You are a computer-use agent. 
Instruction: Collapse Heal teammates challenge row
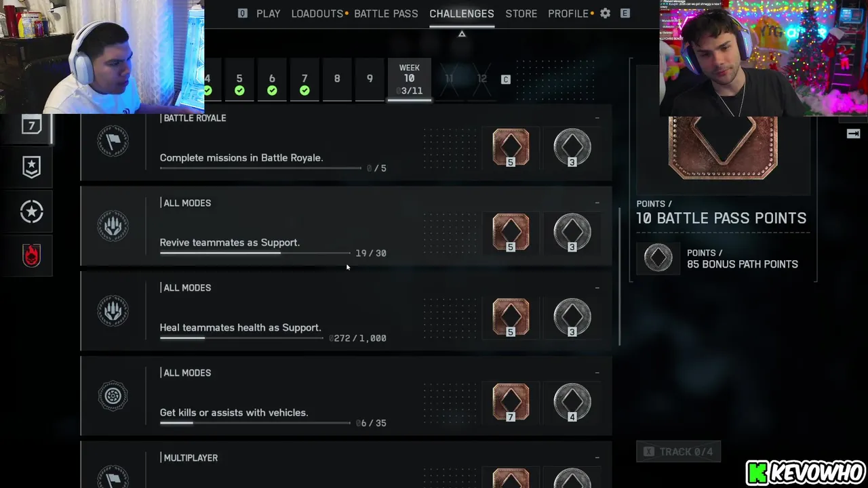597,287
